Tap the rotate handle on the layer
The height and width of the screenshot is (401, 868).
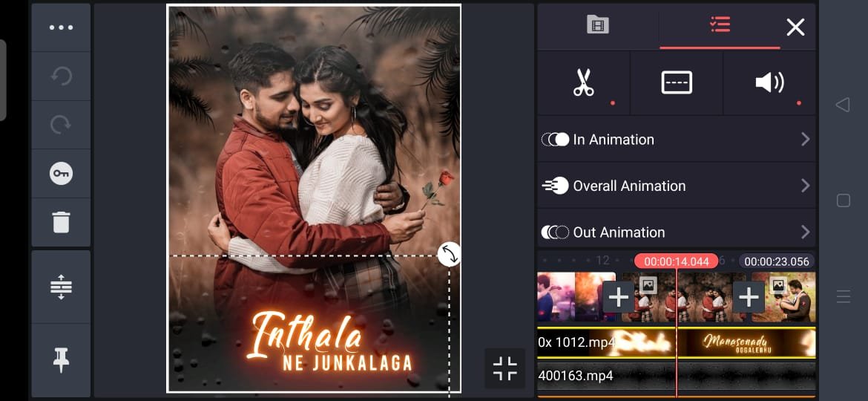coord(449,255)
